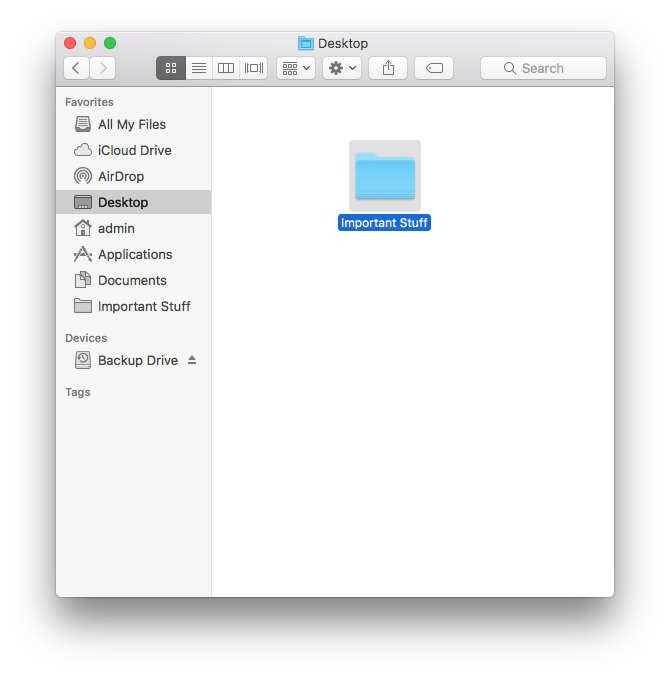Go forward with the right chevron button

click(103, 68)
